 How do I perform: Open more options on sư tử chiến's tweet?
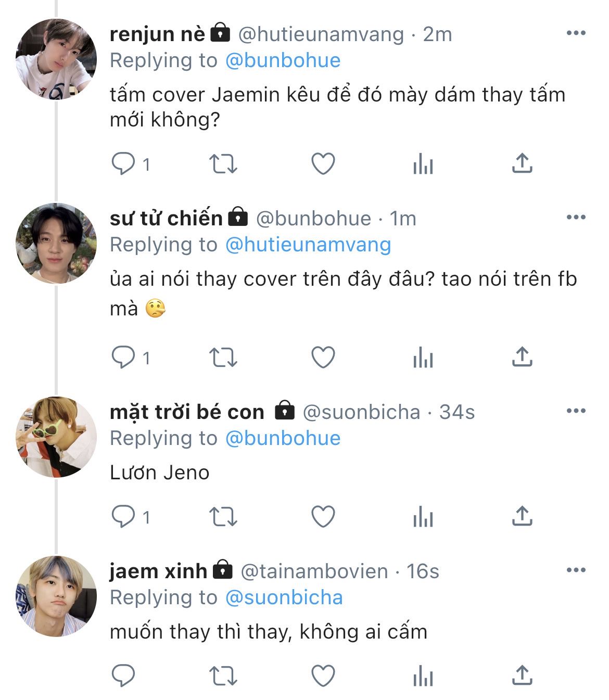576,218
